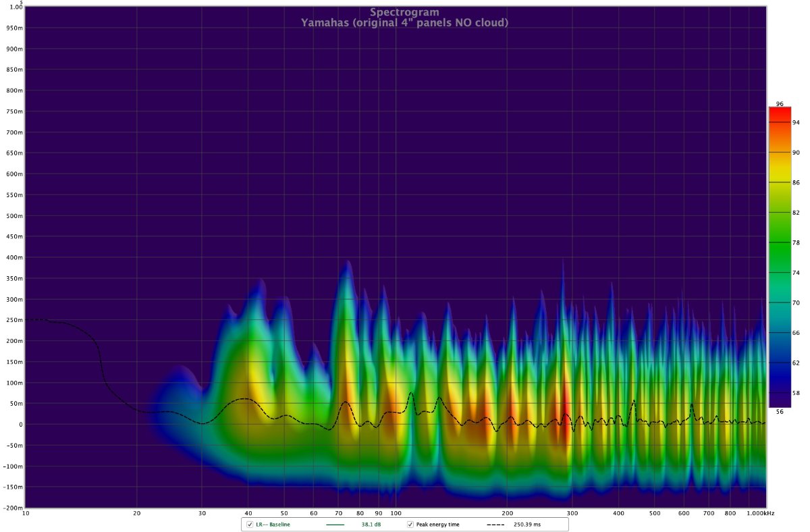Click the green Baseline line sample in legend

click(335, 525)
